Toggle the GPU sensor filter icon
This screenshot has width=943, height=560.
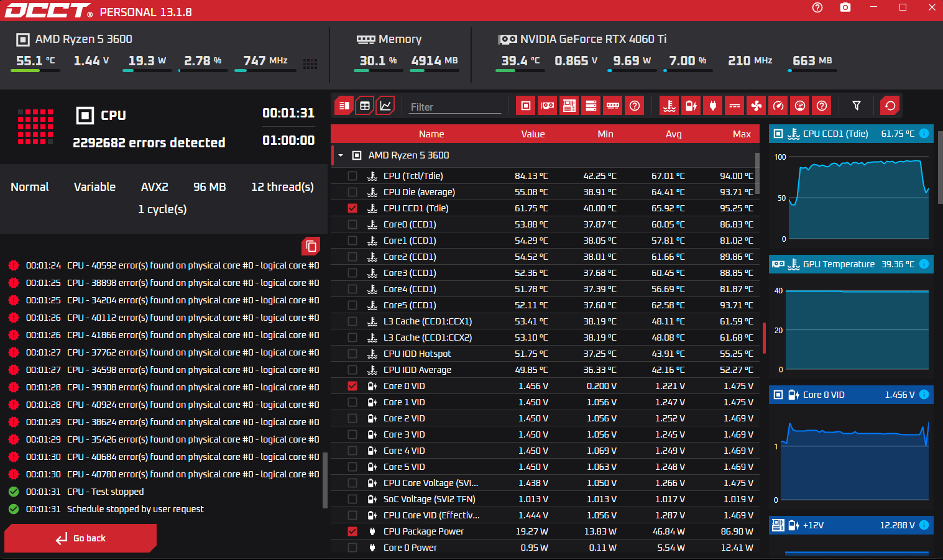tap(548, 106)
